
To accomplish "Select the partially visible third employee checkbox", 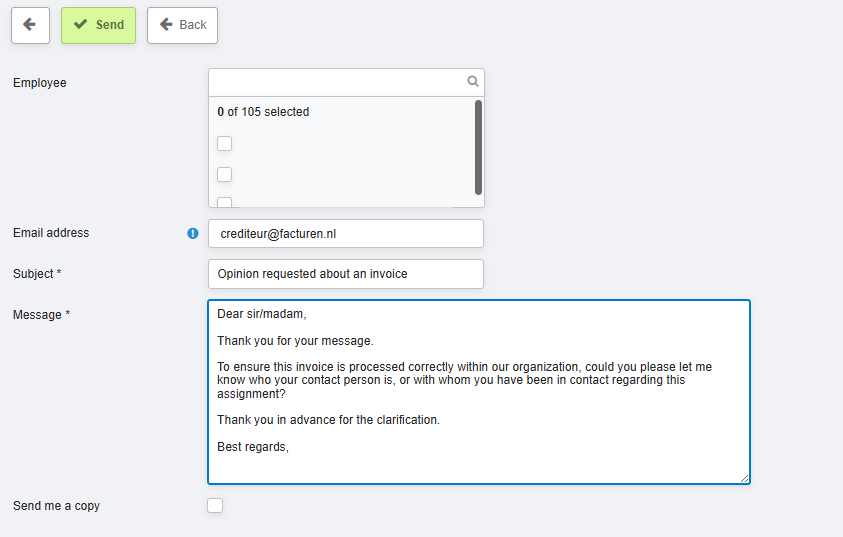I will pyautogui.click(x=225, y=203).
